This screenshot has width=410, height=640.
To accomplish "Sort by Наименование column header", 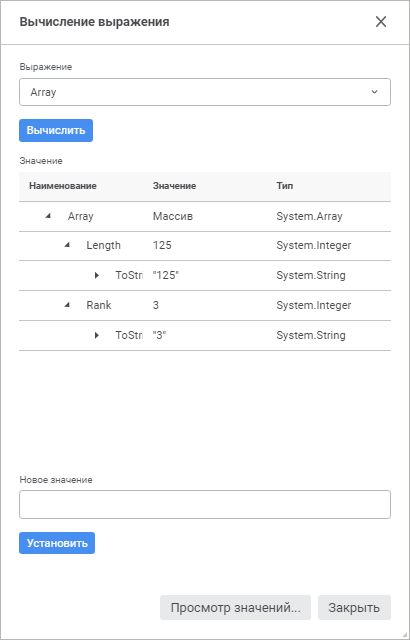I will 63,186.
